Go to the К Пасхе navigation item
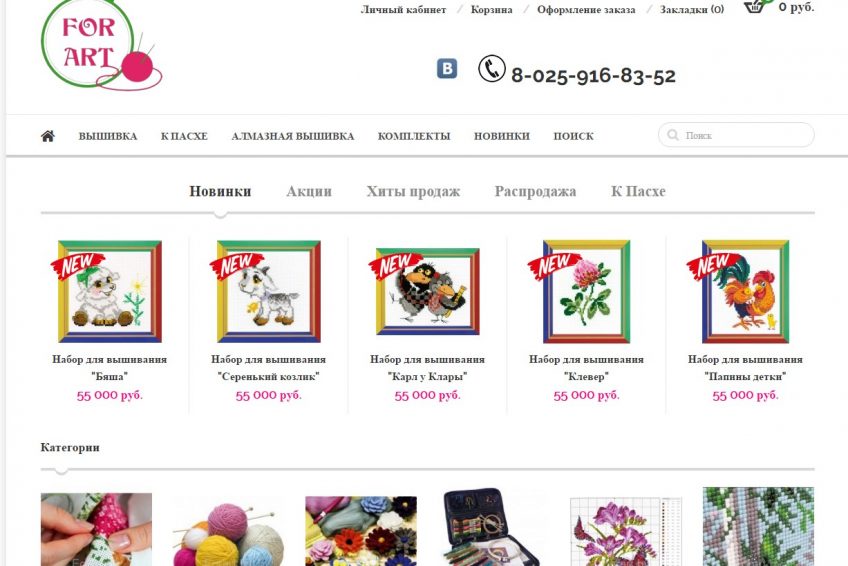848x566 pixels. tap(184, 136)
